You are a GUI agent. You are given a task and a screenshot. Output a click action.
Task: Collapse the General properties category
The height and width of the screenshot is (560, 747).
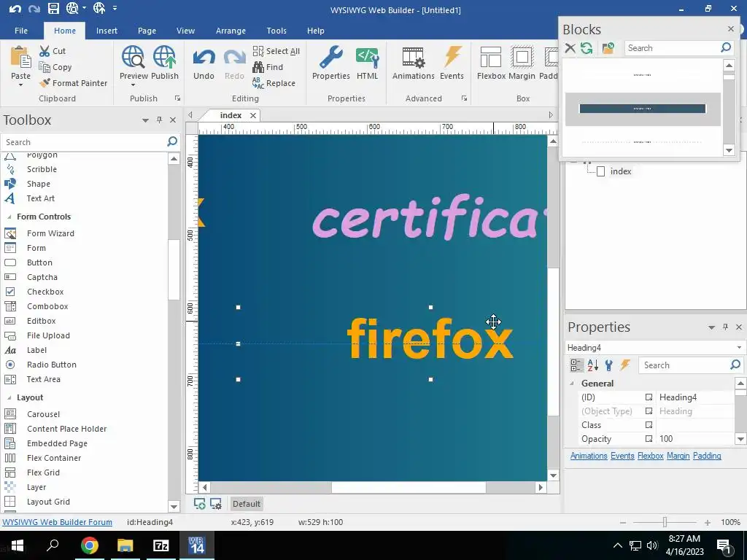point(572,384)
